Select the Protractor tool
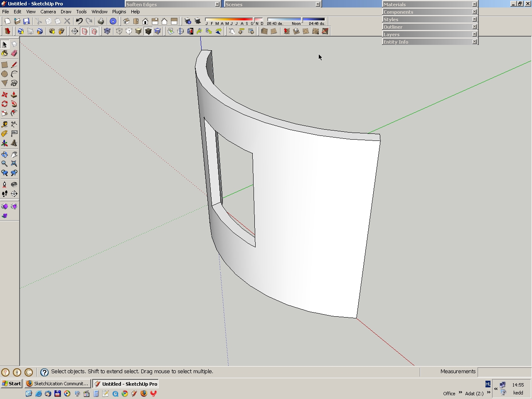This screenshot has height=399, width=532. coord(5,133)
